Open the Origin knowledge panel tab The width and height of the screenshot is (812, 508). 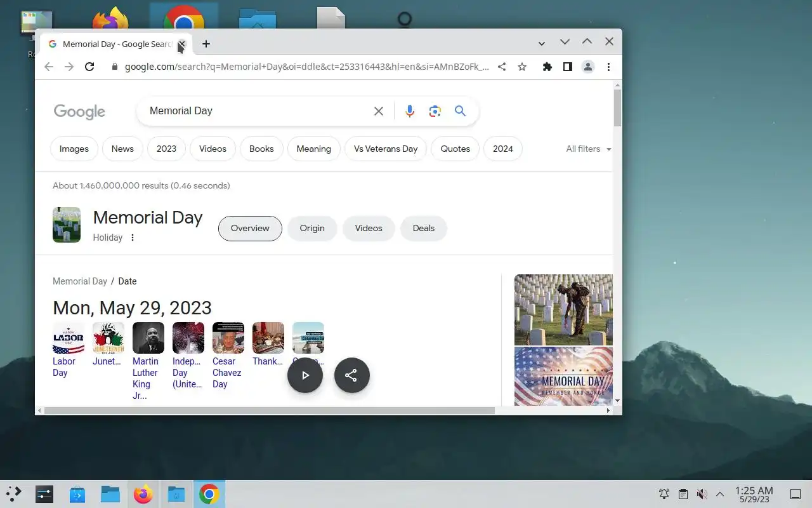pos(312,229)
